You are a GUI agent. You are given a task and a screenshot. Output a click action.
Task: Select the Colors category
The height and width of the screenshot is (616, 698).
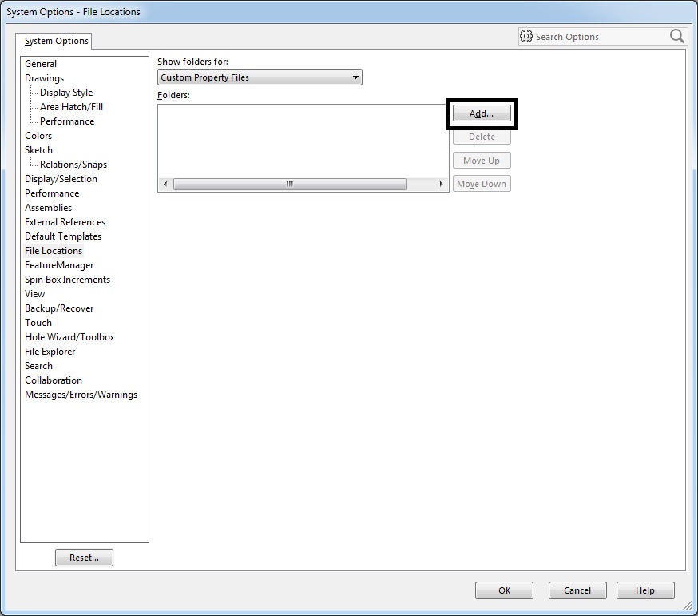(x=38, y=136)
